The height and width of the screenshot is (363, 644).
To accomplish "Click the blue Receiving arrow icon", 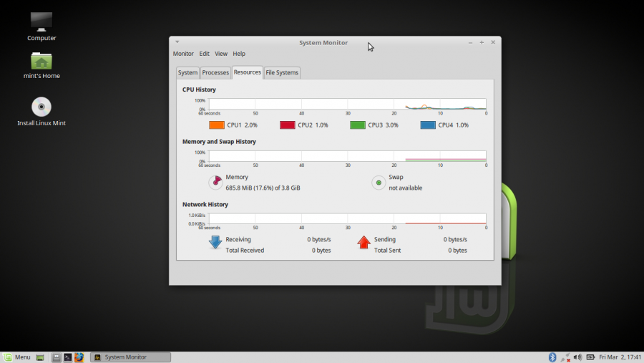I will 215,242.
